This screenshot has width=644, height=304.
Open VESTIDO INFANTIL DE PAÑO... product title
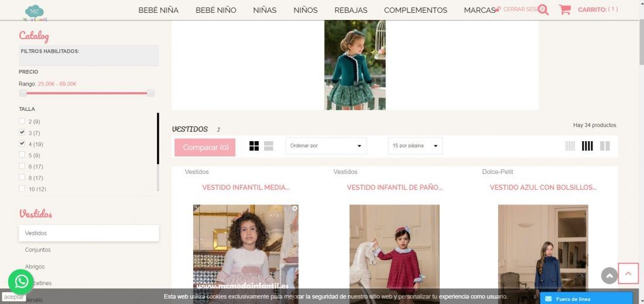395,187
